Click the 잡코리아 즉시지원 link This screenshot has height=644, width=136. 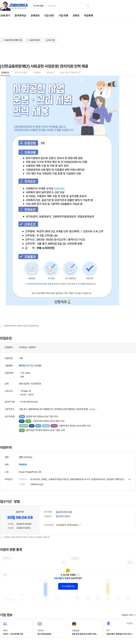(64, 512)
